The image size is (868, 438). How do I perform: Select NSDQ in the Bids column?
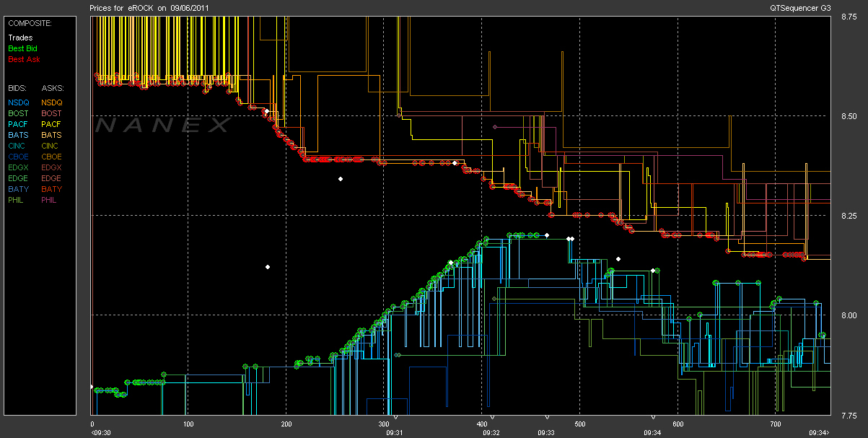click(17, 102)
